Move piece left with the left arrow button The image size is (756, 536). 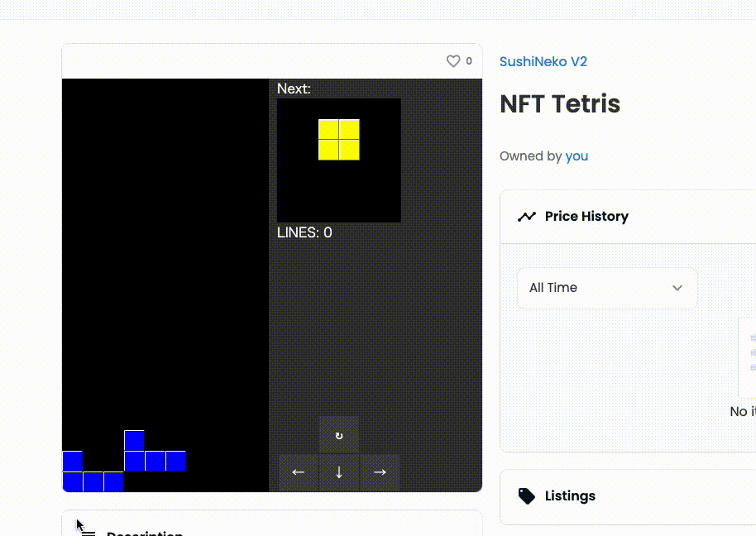(299, 472)
